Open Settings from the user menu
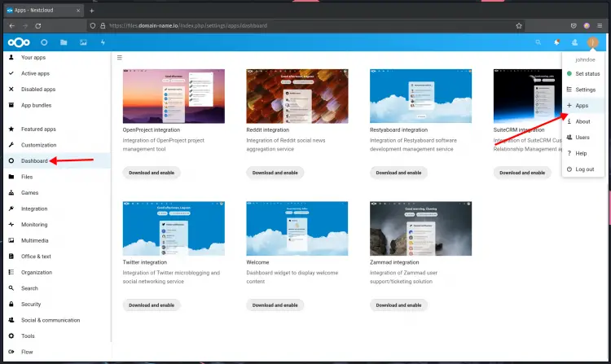 tap(583, 90)
